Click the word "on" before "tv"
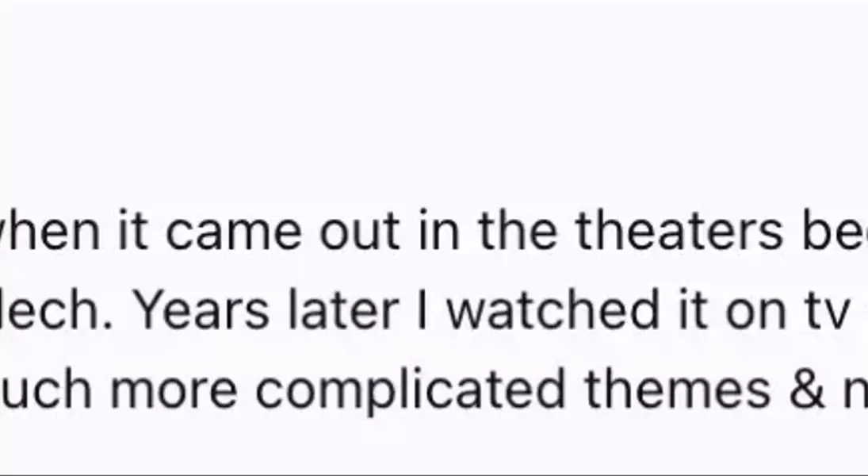868x476 pixels. tap(755, 313)
